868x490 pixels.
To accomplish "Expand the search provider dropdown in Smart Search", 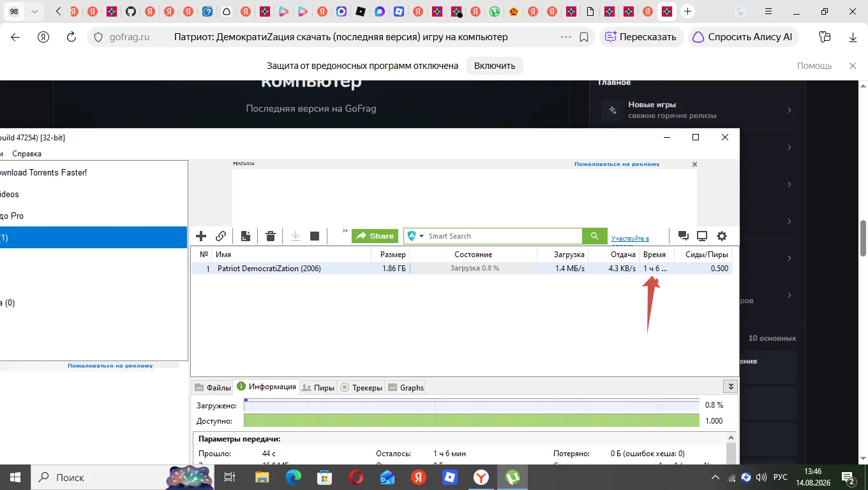I will point(421,236).
